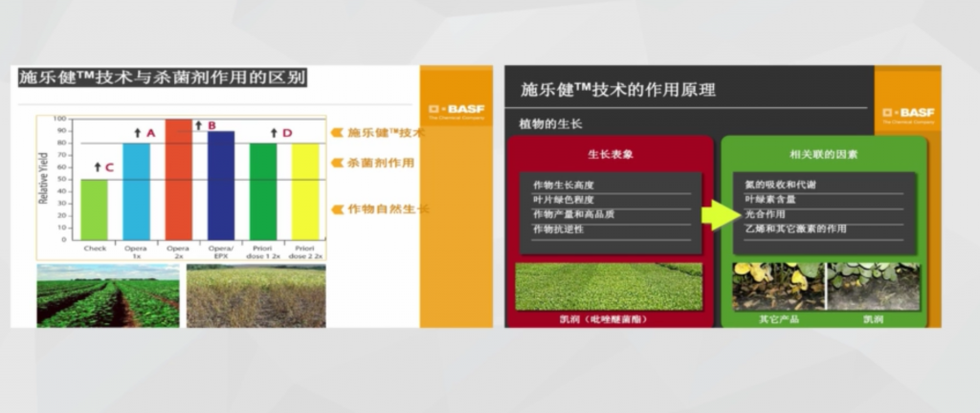This screenshot has width=980, height=413.
Task: Click the BASF logo on the right slide
Action: (x=908, y=115)
